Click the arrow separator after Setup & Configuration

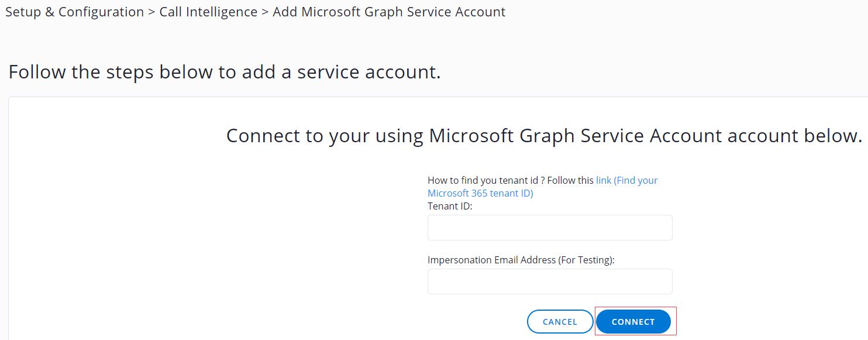click(151, 12)
